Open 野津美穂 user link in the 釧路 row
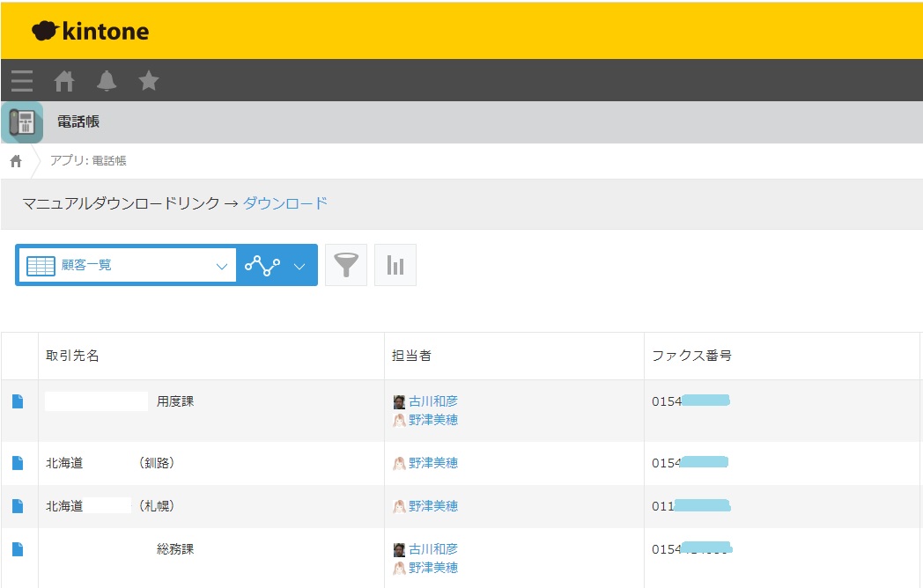The width and height of the screenshot is (923, 588). point(433,463)
